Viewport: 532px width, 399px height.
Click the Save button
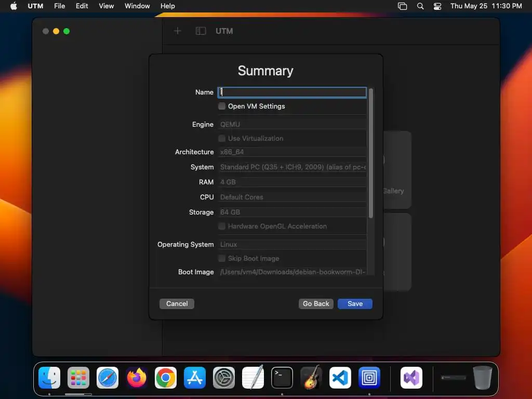355,303
